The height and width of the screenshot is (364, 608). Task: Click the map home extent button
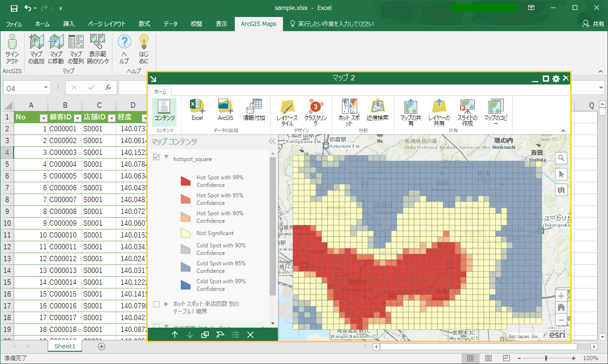(561, 307)
